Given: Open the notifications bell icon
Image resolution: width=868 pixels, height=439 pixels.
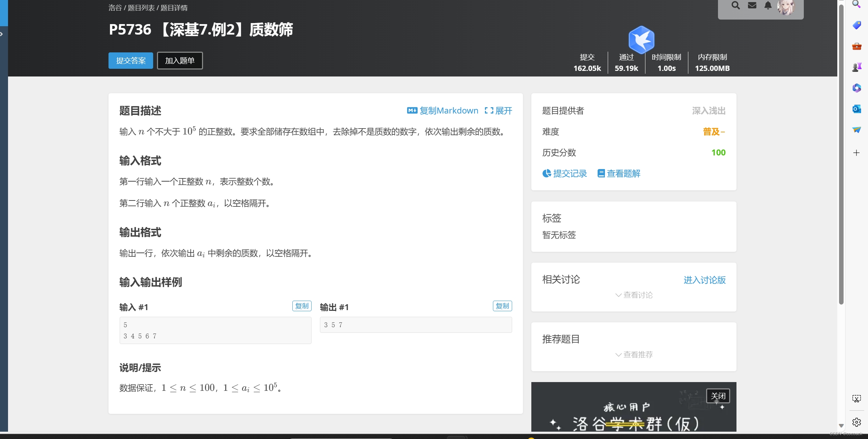Looking at the screenshot, I should coord(768,5).
